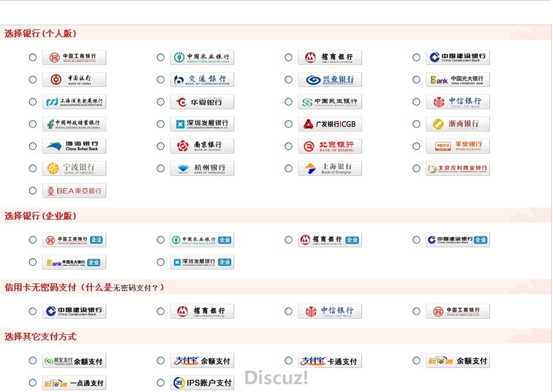The width and height of the screenshot is (553, 392).
Task: Click the 上海浦东发展银行 logo
Action: tap(74, 101)
